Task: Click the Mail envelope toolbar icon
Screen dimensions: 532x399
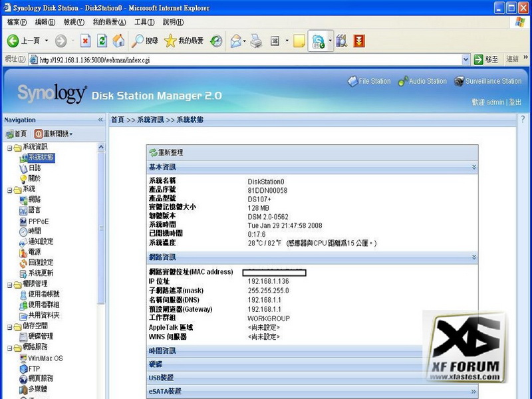Action: [x=236, y=41]
